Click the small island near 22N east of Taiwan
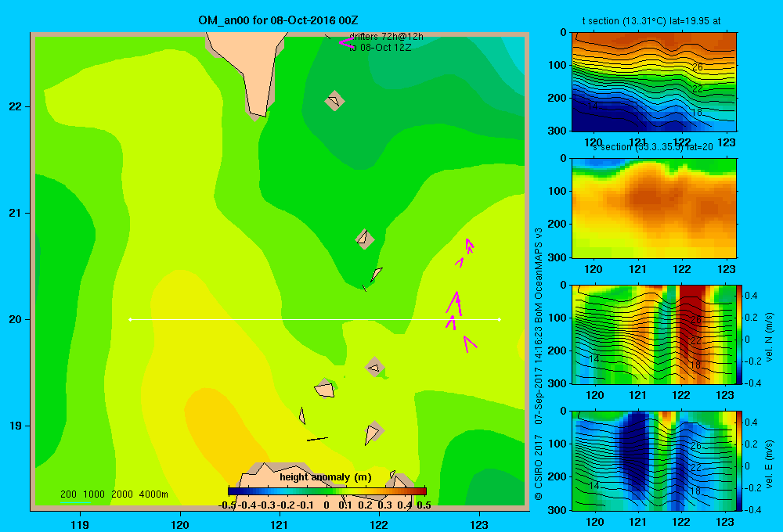The image size is (783, 532). tap(334, 101)
